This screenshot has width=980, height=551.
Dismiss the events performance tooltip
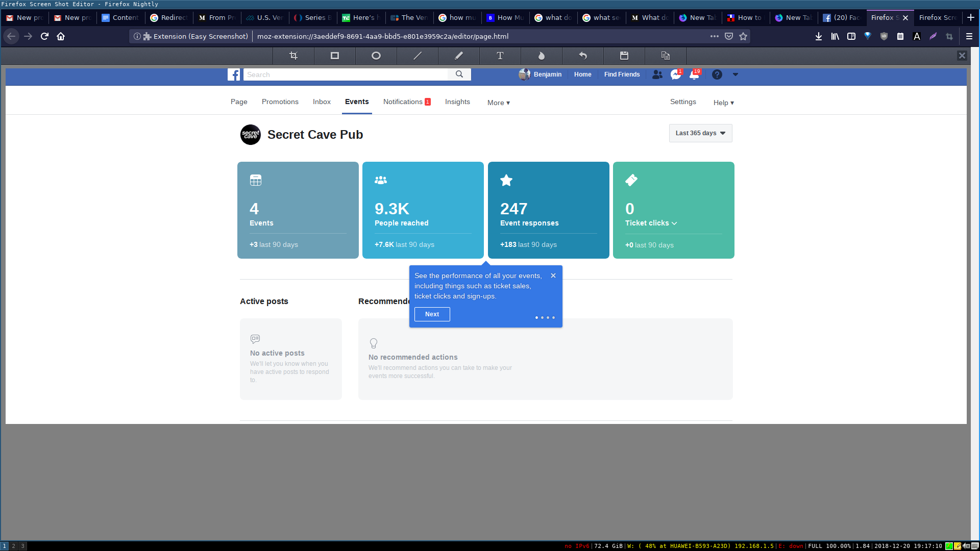(553, 275)
